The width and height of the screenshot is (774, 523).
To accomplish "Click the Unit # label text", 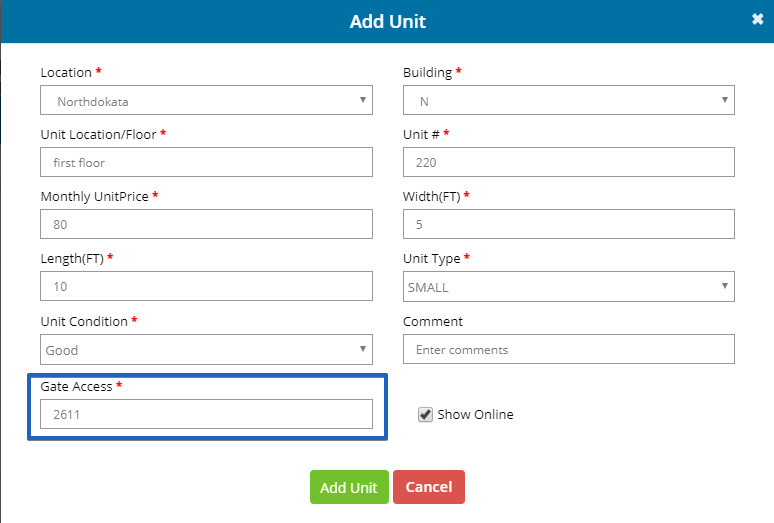I will point(421,135).
